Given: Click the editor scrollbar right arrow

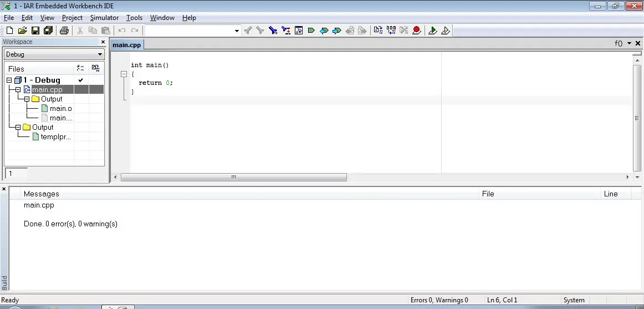Looking at the screenshot, I should (x=627, y=177).
